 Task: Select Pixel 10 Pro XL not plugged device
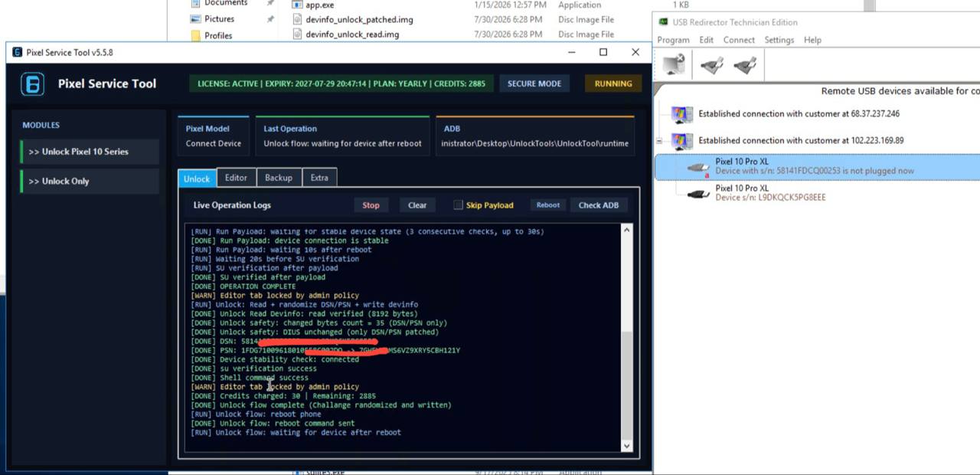(817, 166)
